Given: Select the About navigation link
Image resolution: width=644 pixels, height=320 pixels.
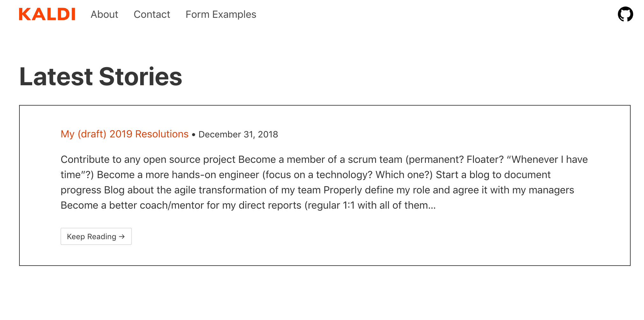Looking at the screenshot, I should click(x=104, y=14).
